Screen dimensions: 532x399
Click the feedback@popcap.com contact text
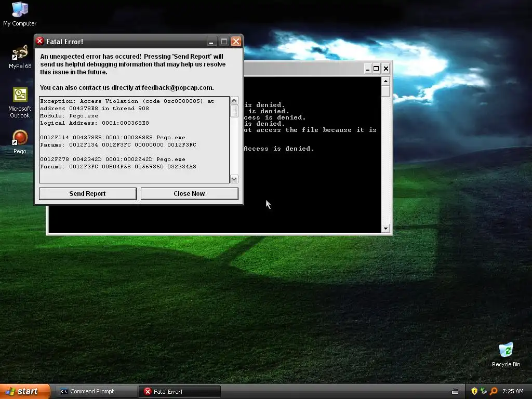click(177, 87)
